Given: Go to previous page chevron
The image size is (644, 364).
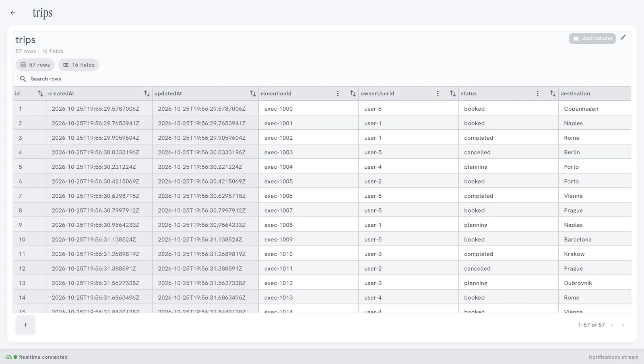Looking at the screenshot, I should tap(612, 325).
